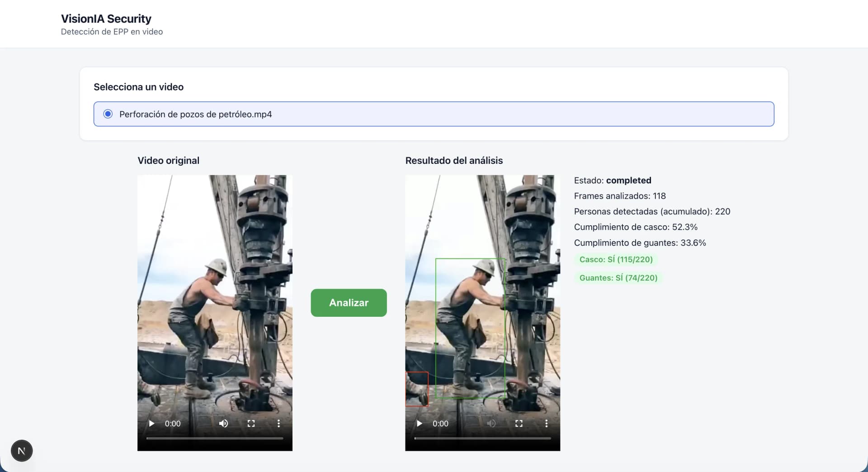Open more options on the original video
The height and width of the screenshot is (472, 868).
click(x=278, y=424)
